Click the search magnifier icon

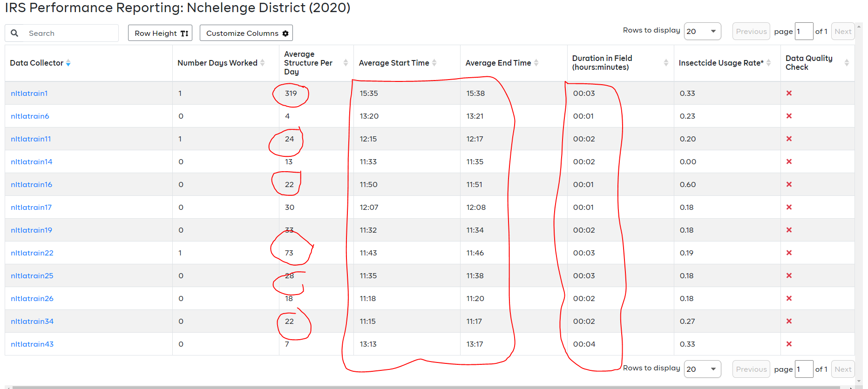click(x=14, y=33)
